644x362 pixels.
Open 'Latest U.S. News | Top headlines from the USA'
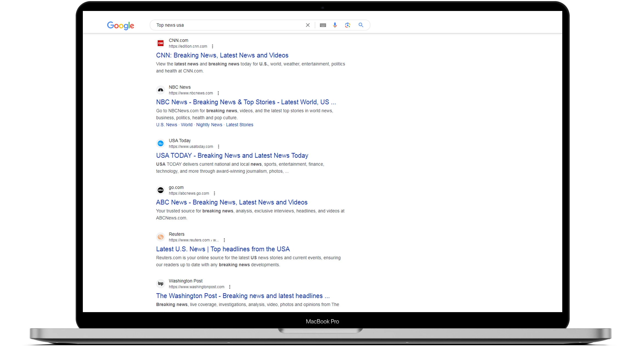[x=223, y=249]
